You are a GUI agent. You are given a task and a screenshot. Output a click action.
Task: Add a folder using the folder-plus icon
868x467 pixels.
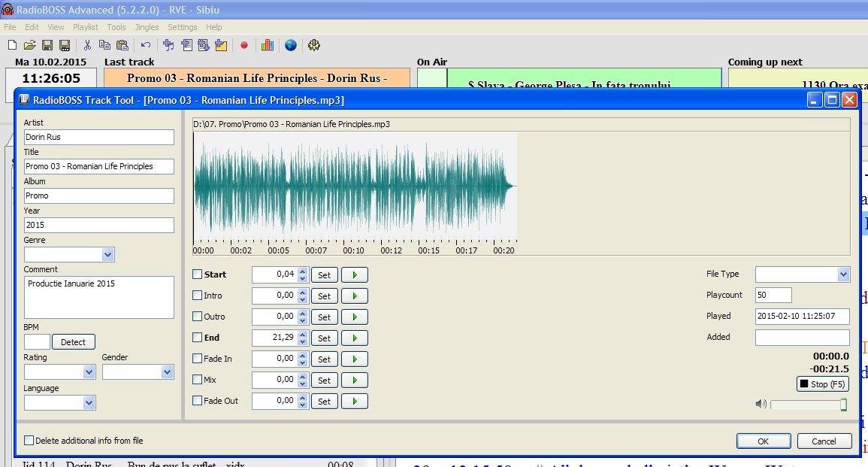222,45
